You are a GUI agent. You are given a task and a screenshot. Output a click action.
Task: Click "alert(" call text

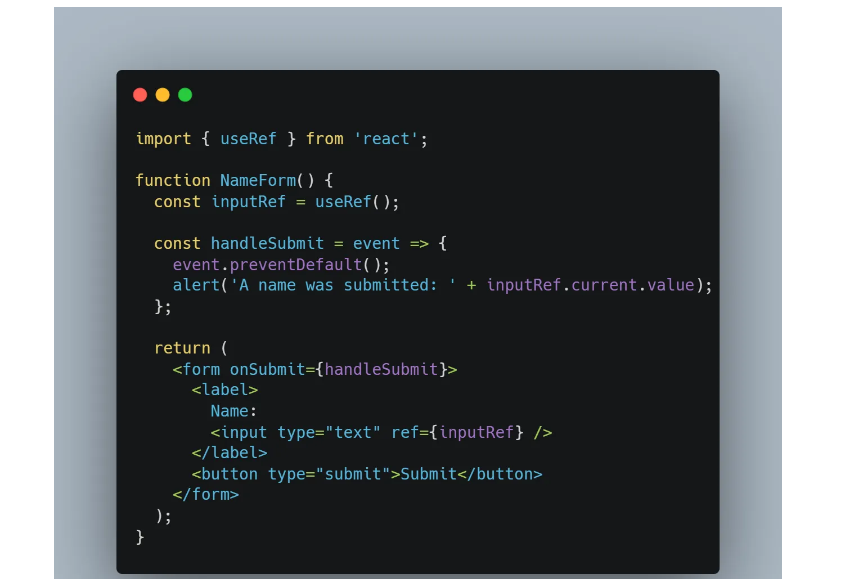point(200,285)
